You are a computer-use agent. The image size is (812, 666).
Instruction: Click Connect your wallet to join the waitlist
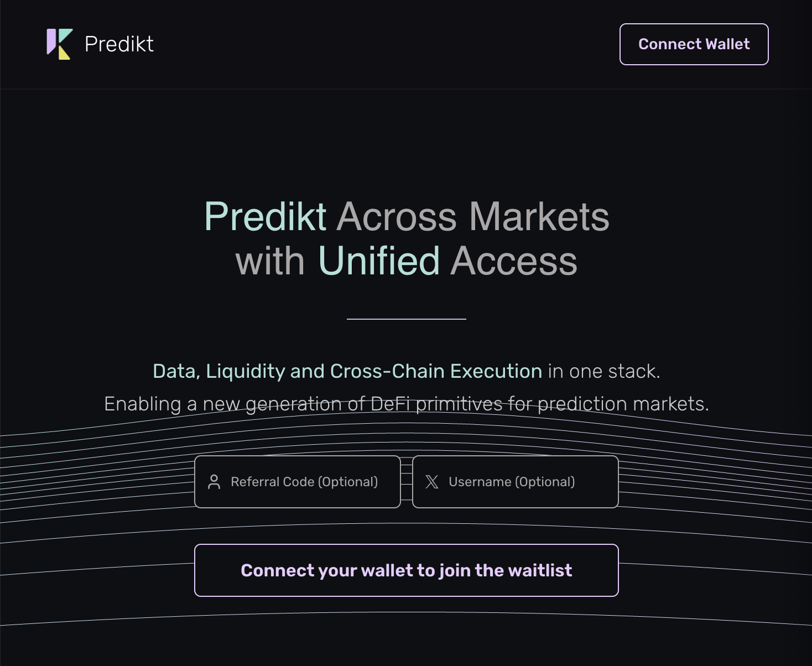point(405,570)
